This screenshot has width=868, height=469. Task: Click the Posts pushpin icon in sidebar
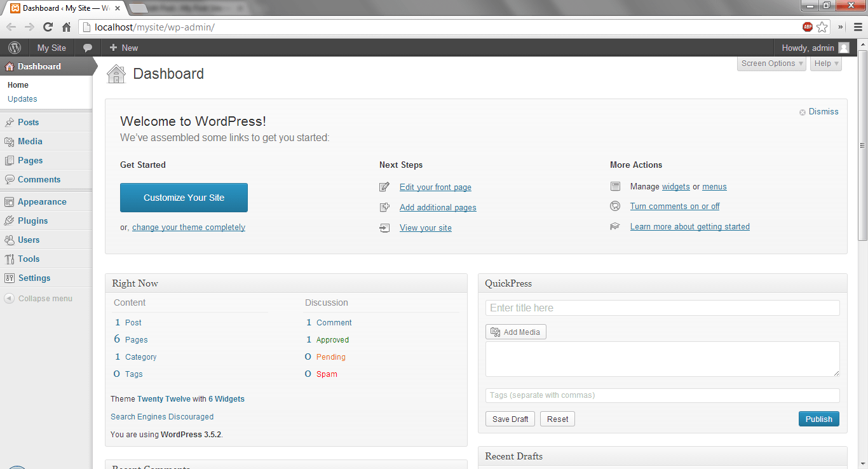point(9,122)
